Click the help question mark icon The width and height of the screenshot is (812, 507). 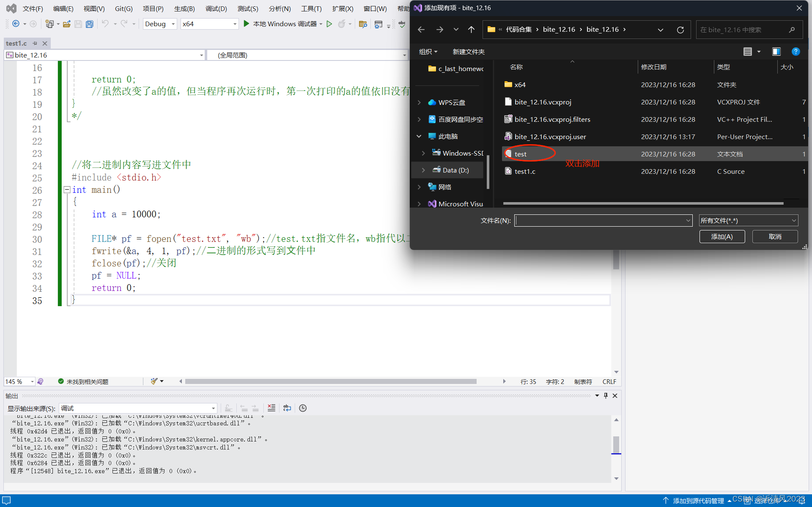[796, 52]
